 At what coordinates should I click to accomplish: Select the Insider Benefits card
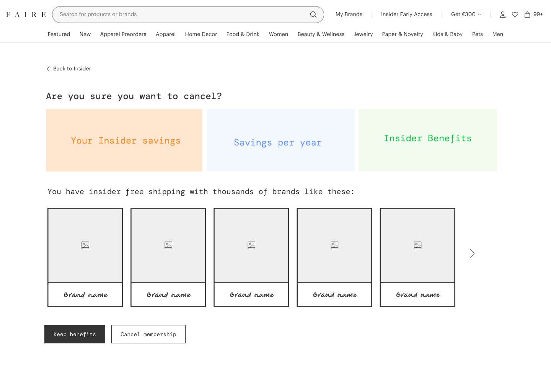click(x=428, y=140)
